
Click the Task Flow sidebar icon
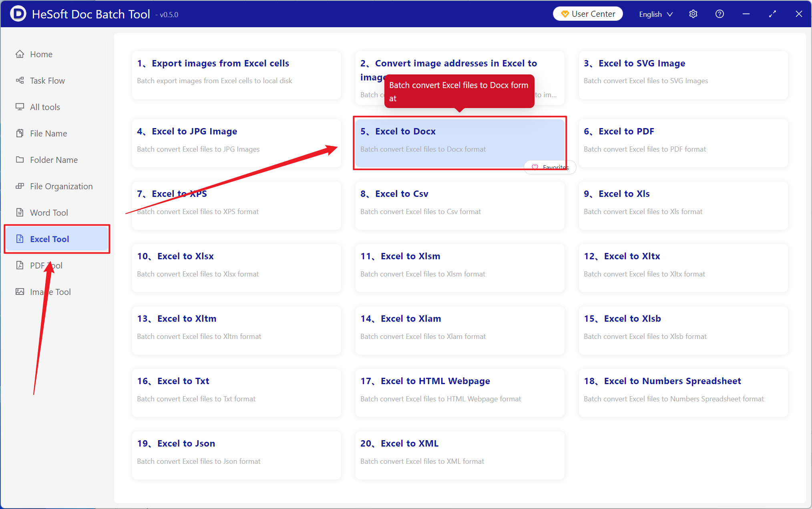(x=20, y=80)
